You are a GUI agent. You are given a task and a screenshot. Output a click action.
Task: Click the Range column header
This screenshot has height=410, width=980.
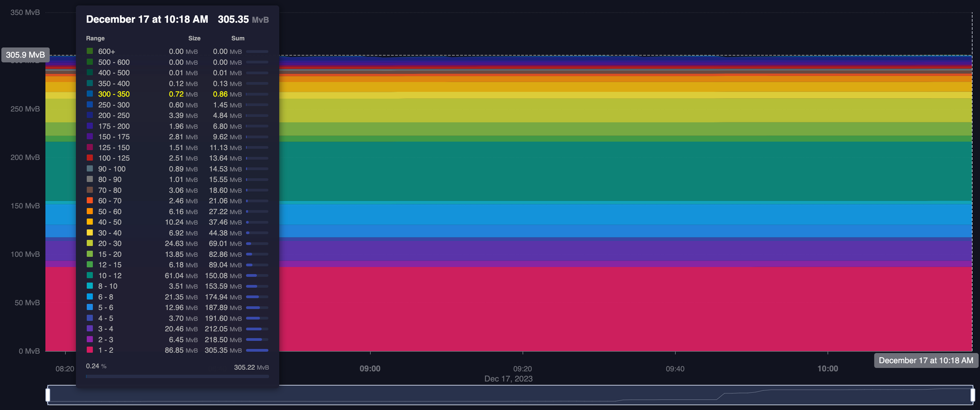95,38
